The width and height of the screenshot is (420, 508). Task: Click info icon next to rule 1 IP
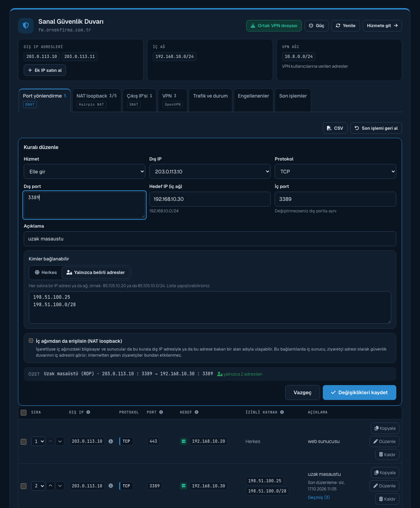pos(111,441)
